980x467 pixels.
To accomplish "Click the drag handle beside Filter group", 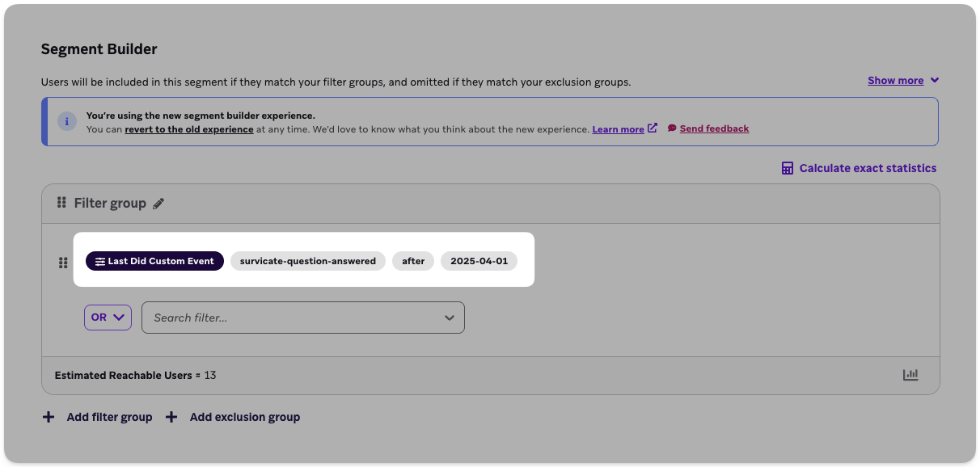I will (x=61, y=203).
